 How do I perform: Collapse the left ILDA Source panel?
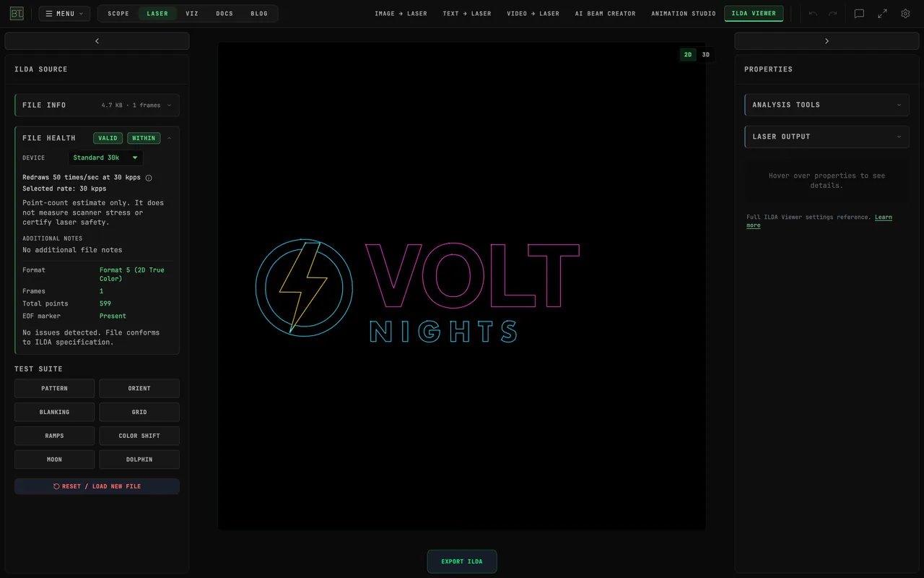click(x=97, y=41)
